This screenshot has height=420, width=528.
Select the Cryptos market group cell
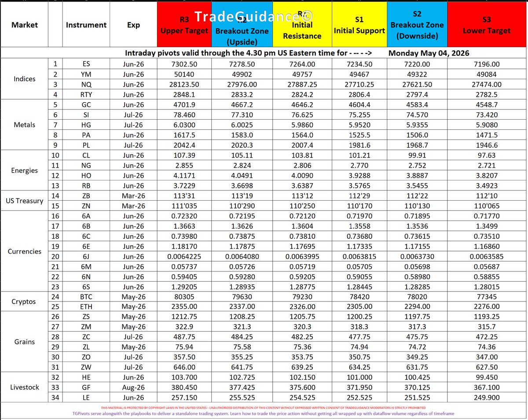click(x=24, y=302)
